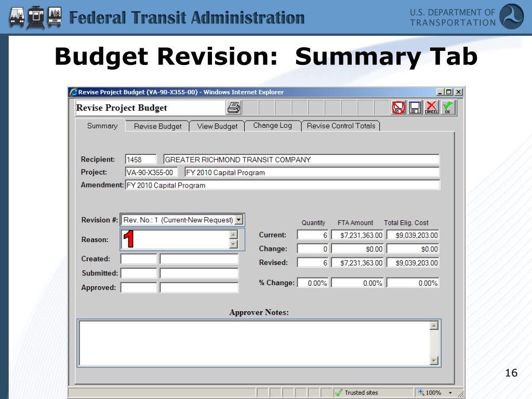Click the first Approved field
The width and height of the screenshot is (532, 399).
[139, 288]
